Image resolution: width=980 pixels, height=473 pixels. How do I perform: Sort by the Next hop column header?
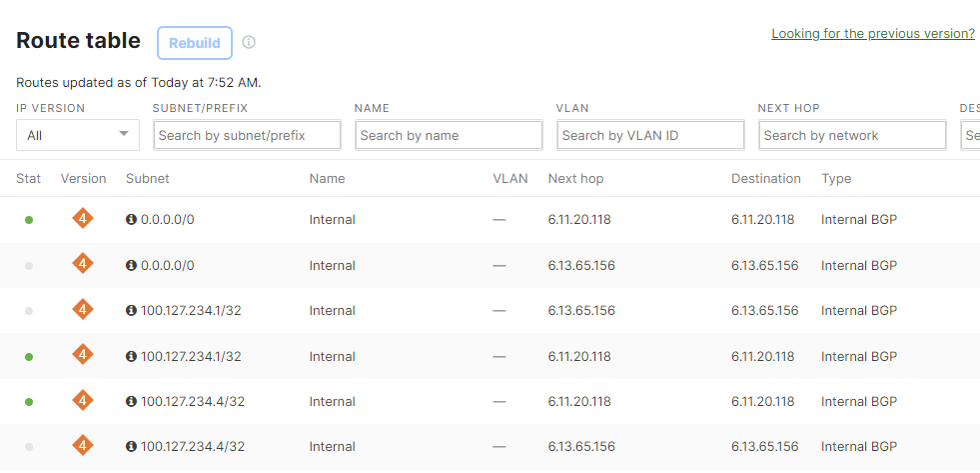pyautogui.click(x=575, y=179)
